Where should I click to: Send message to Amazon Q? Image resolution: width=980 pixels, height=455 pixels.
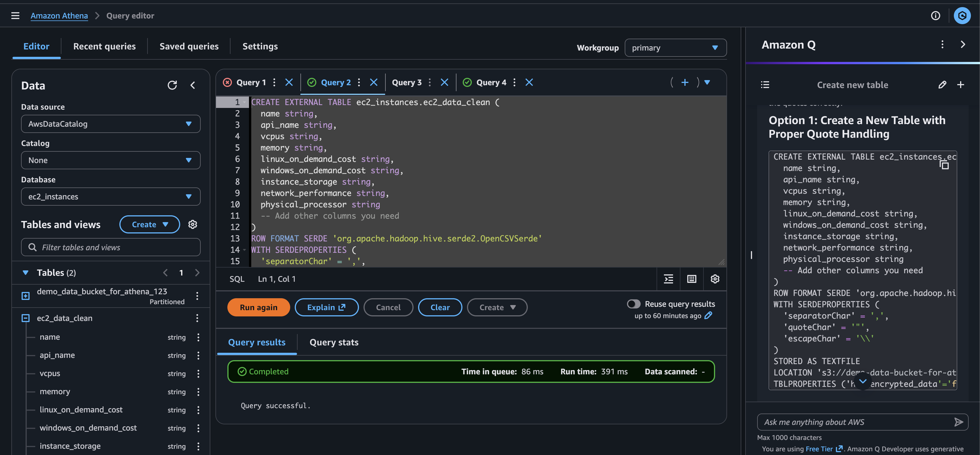click(x=958, y=422)
